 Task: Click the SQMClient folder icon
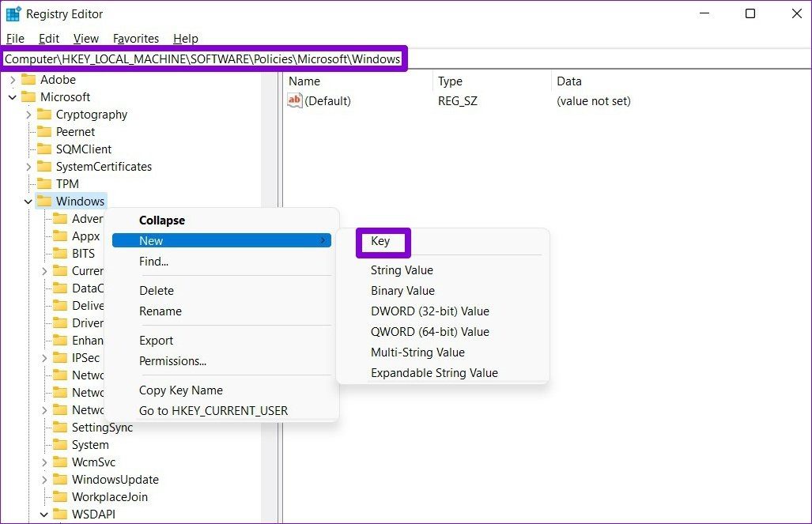coord(44,149)
